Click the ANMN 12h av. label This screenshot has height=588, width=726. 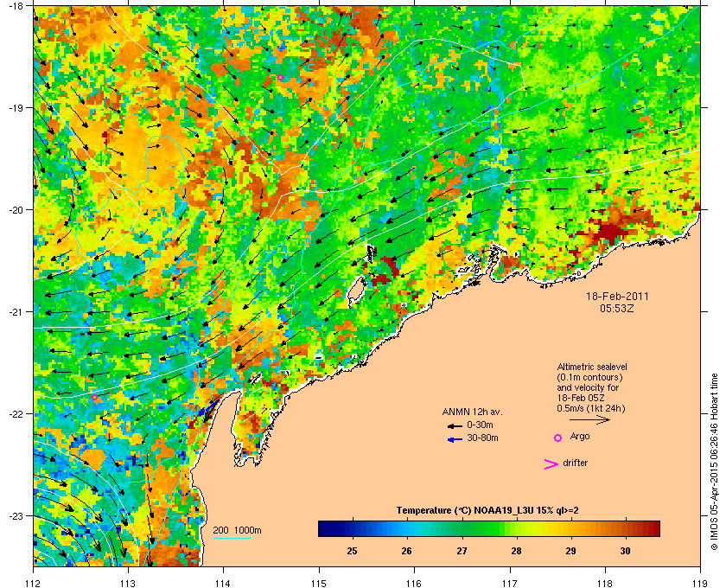point(472,412)
